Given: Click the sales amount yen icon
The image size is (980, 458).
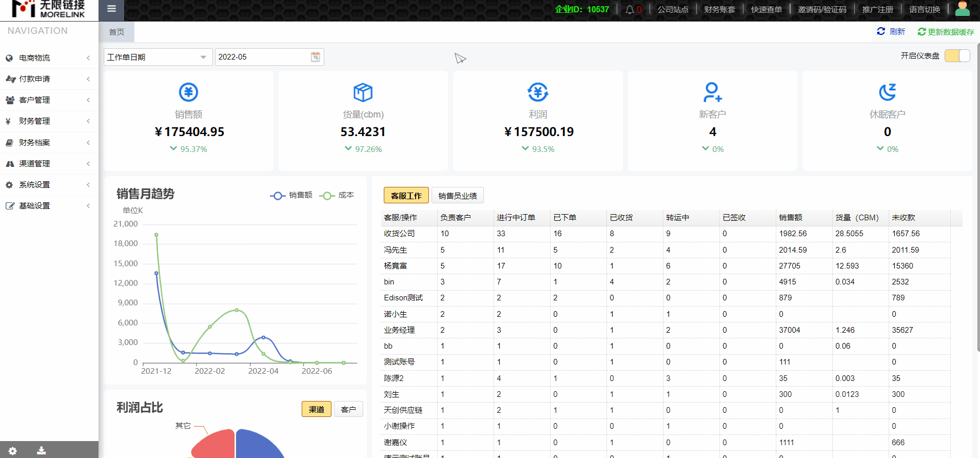Looking at the screenshot, I should [188, 92].
